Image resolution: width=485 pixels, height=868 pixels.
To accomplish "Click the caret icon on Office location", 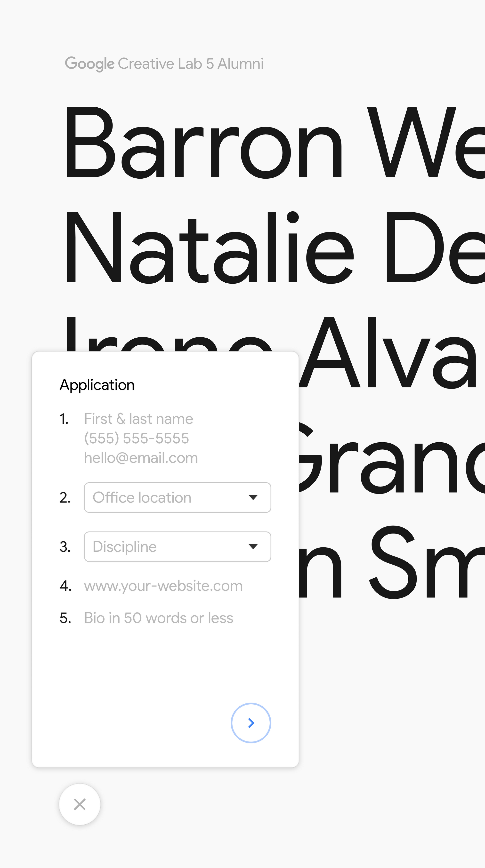I will click(253, 498).
